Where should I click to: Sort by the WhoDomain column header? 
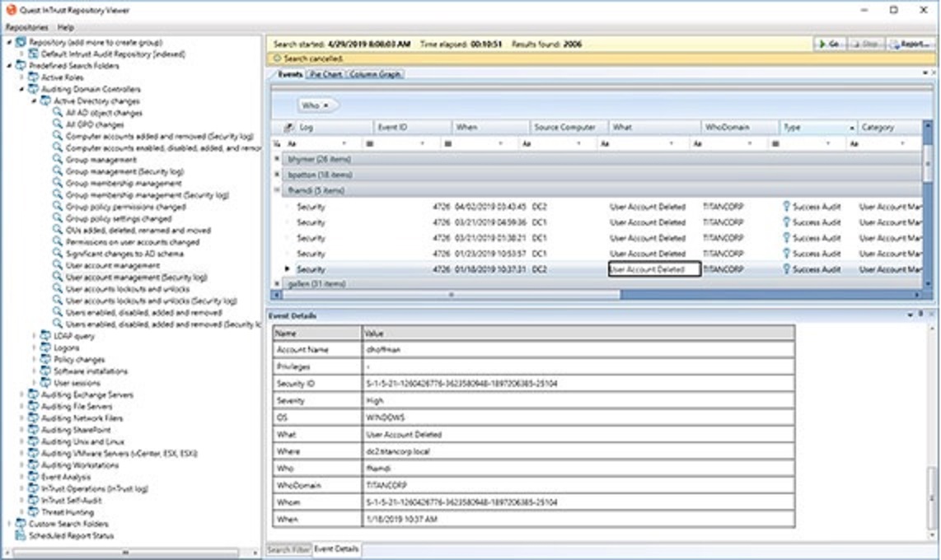click(739, 127)
